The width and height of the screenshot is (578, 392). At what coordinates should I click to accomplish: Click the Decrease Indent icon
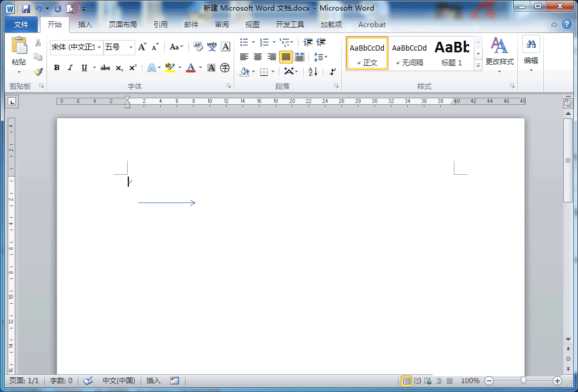pos(308,42)
